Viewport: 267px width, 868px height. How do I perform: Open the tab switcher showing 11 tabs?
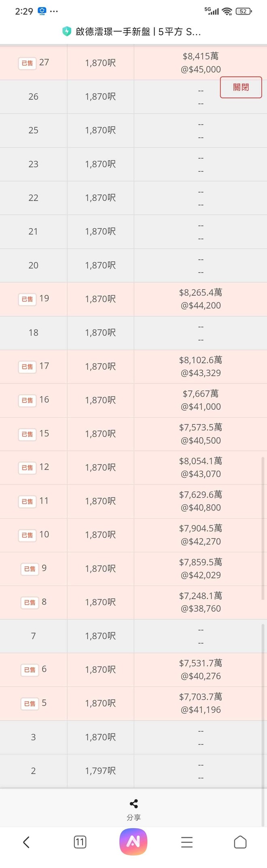(80, 842)
